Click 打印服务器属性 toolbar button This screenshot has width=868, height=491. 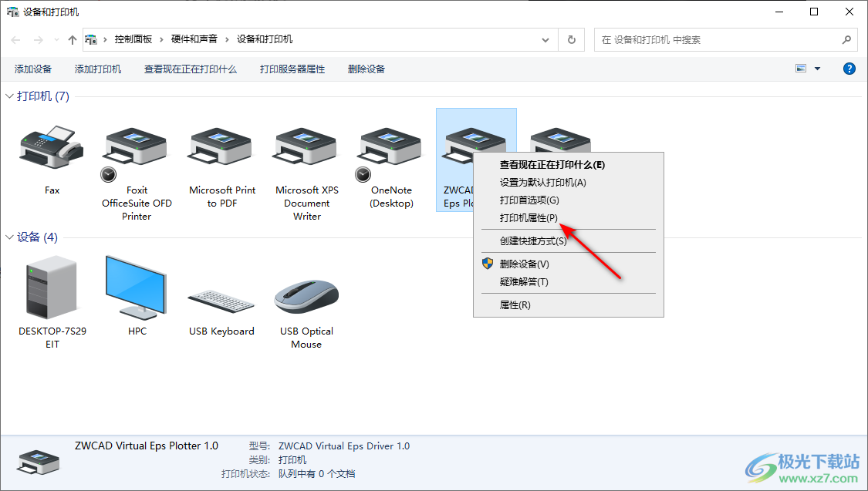[x=292, y=69]
